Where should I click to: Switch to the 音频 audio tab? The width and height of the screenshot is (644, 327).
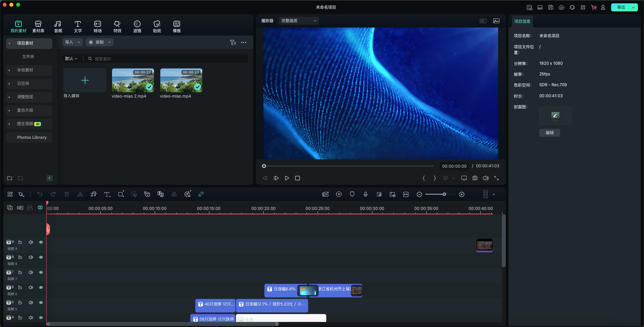click(x=58, y=26)
